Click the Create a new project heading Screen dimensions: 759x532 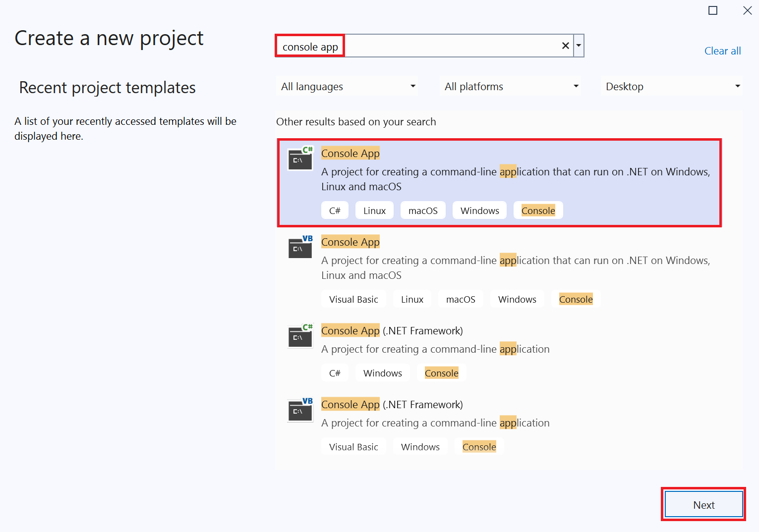click(109, 38)
